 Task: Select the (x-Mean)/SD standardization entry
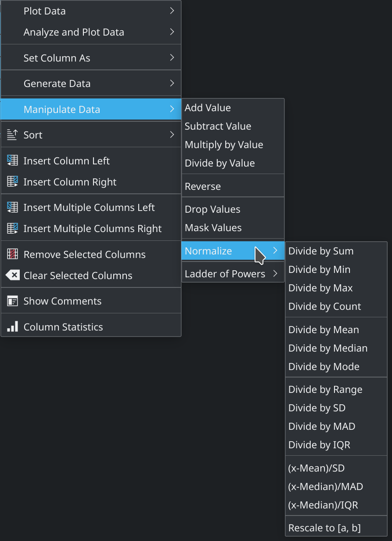[x=316, y=468]
